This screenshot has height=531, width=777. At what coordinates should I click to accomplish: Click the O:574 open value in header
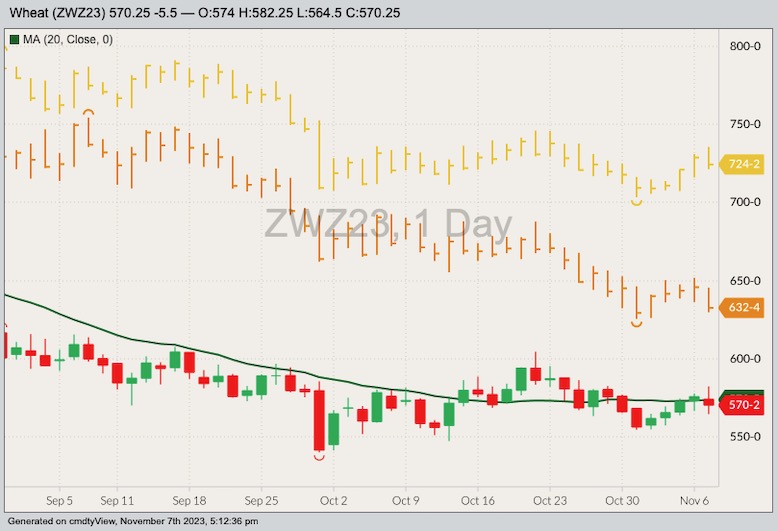tap(217, 12)
